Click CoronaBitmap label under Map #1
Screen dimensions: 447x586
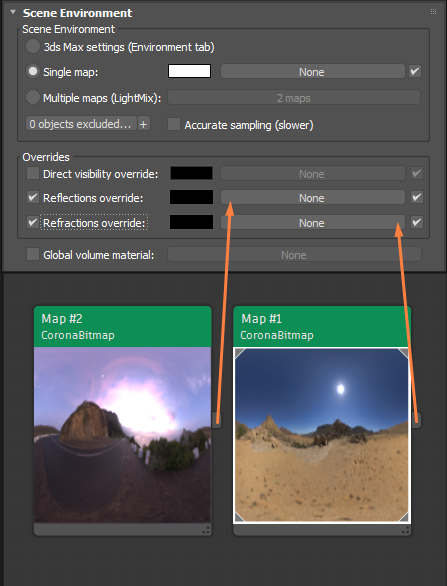point(277,335)
